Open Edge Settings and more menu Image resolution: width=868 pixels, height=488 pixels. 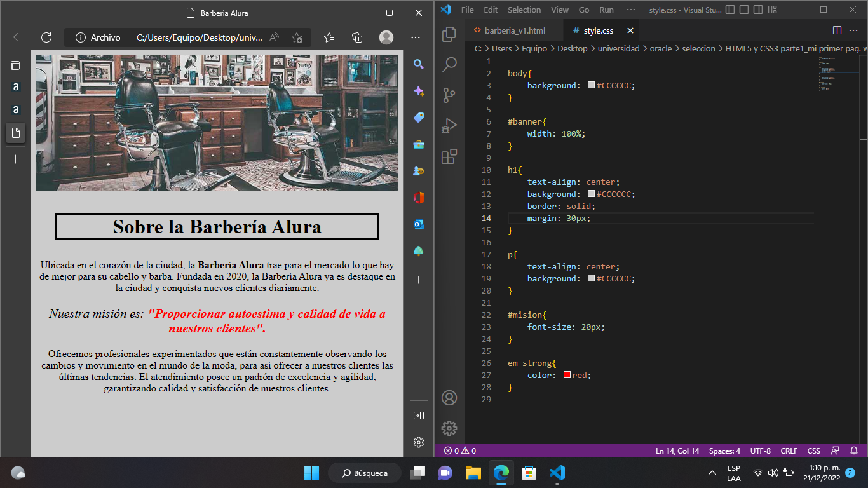click(x=415, y=37)
